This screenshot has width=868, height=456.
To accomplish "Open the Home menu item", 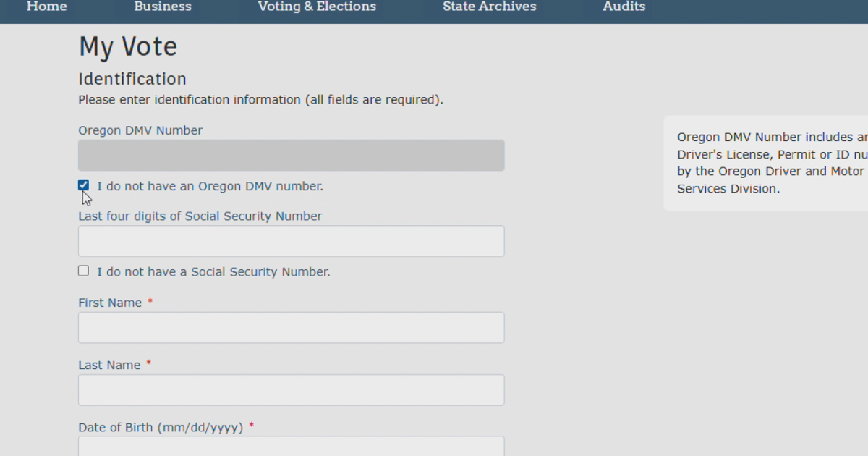I will click(x=47, y=7).
